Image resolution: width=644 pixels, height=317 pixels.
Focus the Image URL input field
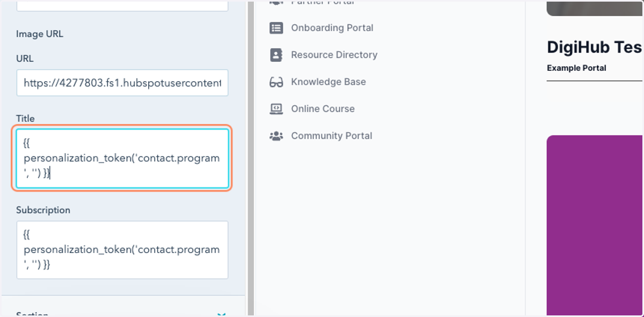(122, 83)
